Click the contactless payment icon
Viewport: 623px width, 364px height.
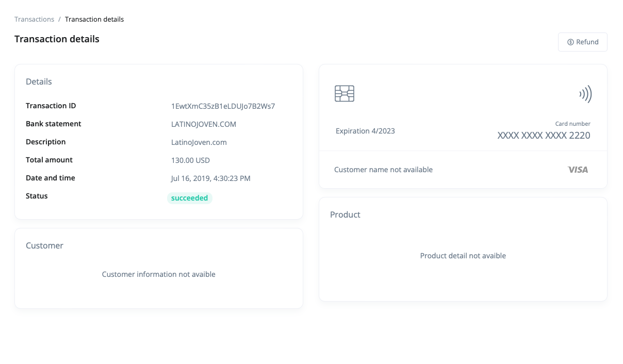coord(585,94)
